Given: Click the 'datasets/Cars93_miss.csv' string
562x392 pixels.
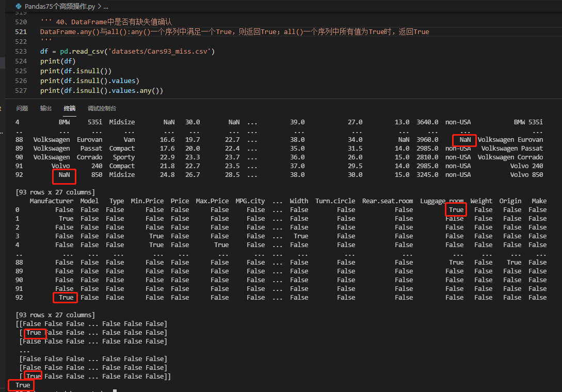Looking at the screenshot, I should pyautogui.click(x=159, y=51).
